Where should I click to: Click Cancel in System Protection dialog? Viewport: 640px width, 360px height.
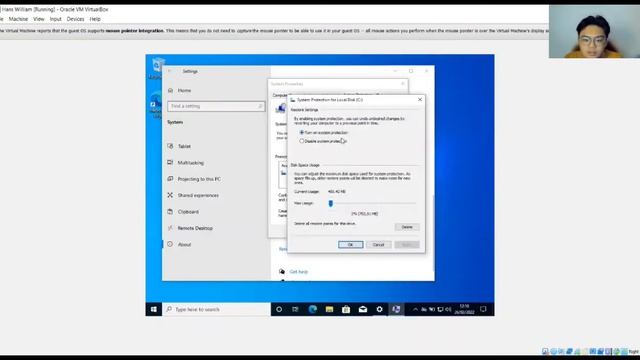[x=378, y=244]
